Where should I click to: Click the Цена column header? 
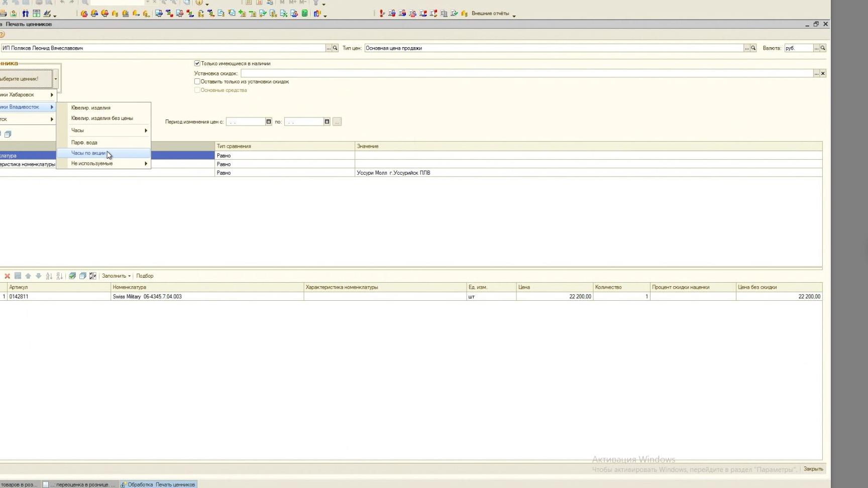click(x=555, y=287)
